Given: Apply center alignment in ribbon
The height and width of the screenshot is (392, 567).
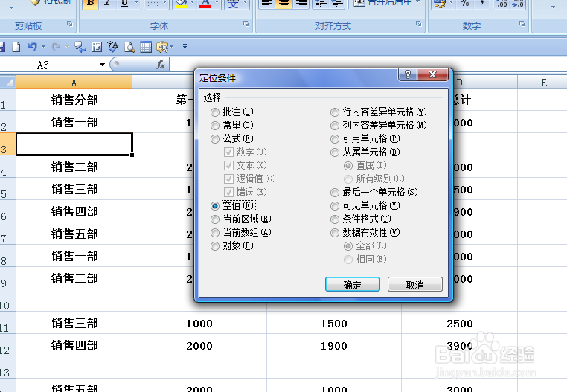Looking at the screenshot, I should pos(283,4).
